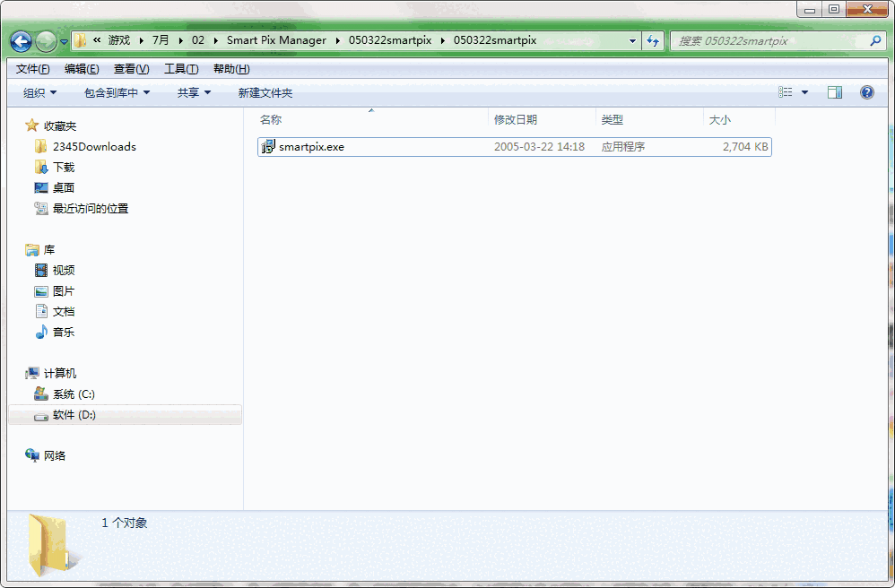Open the 图片 library in the sidebar
The image size is (895, 588).
pyautogui.click(x=63, y=290)
